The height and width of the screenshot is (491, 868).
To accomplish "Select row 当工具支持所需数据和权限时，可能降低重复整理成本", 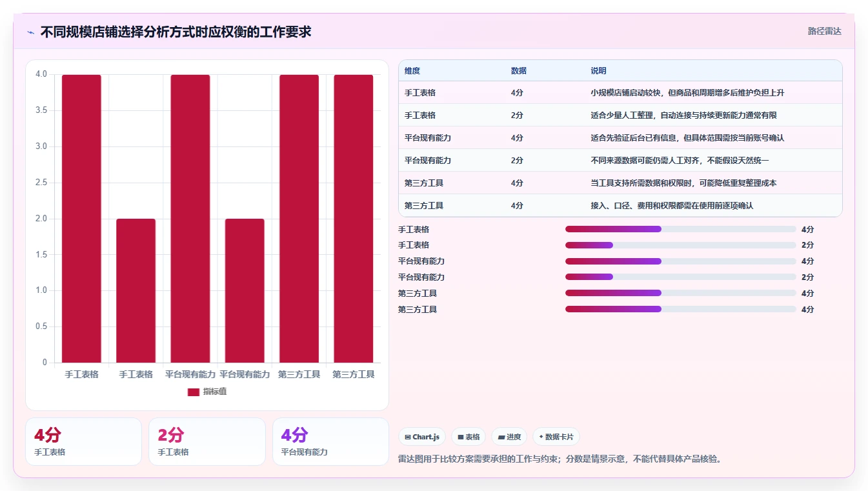I will 620,183.
